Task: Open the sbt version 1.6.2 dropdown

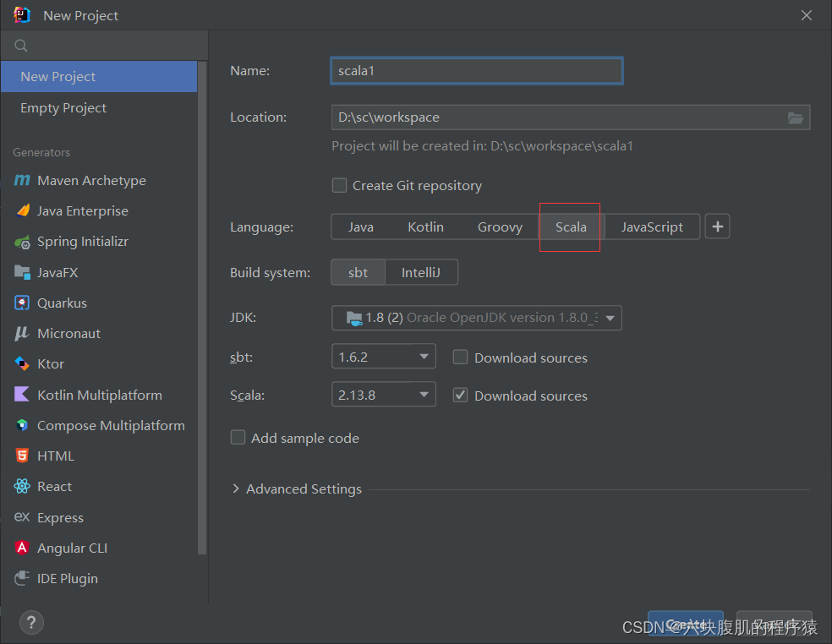Action: pos(383,357)
